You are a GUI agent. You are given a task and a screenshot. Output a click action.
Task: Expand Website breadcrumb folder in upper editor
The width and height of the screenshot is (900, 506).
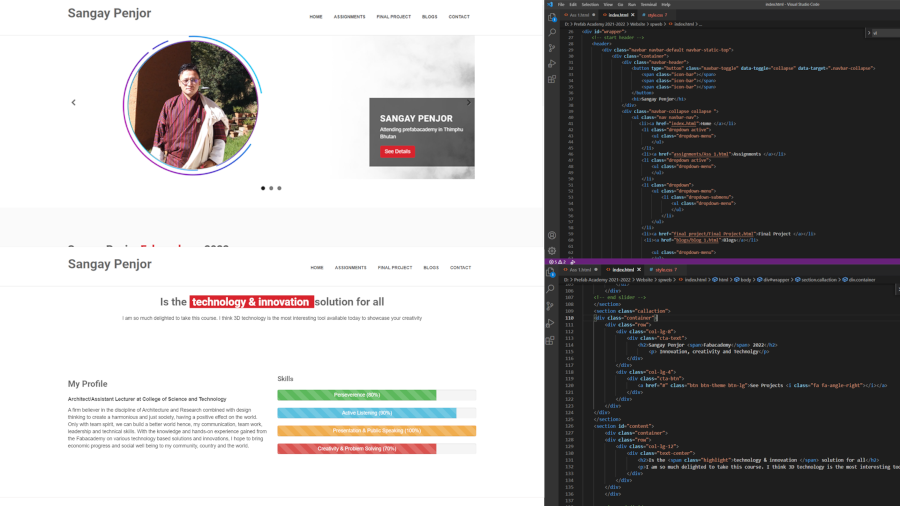637,24
